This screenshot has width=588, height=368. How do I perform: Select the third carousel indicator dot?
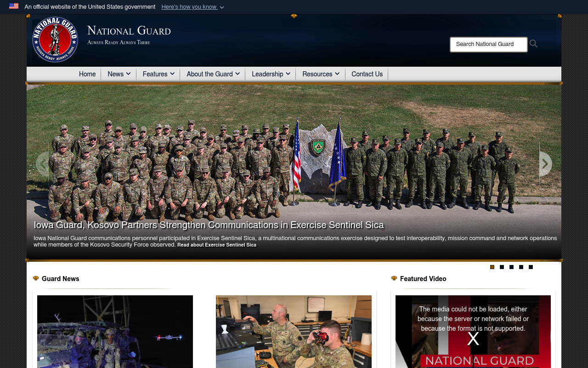click(512, 267)
